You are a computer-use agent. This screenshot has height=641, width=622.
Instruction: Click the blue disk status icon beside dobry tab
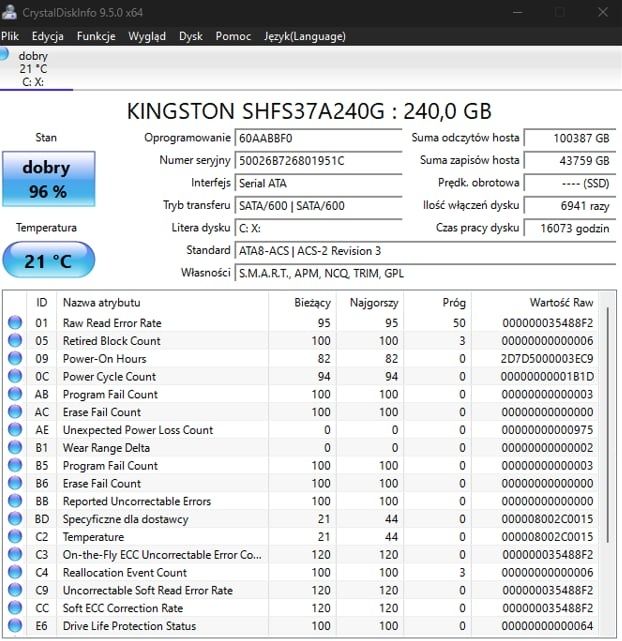pos(4,54)
